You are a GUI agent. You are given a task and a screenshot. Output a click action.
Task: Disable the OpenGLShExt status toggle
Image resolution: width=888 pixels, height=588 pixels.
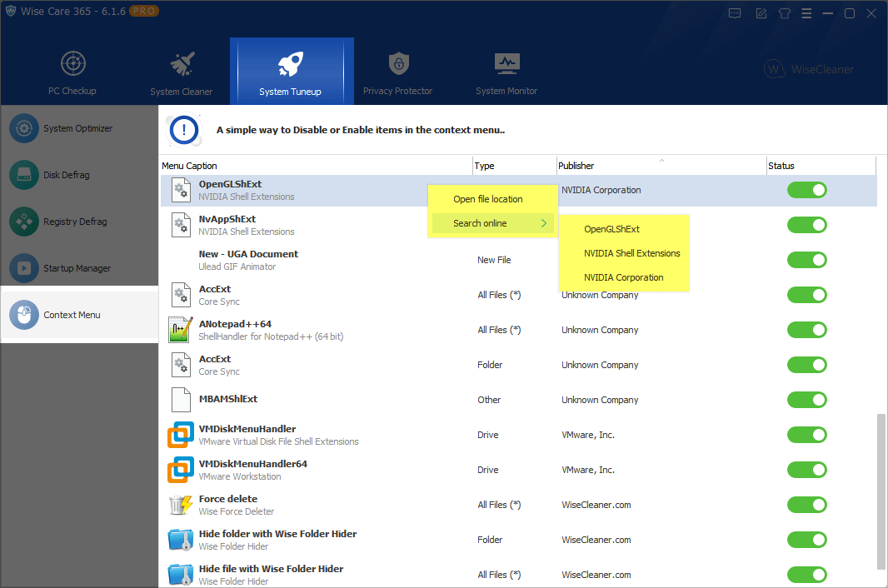tap(807, 190)
